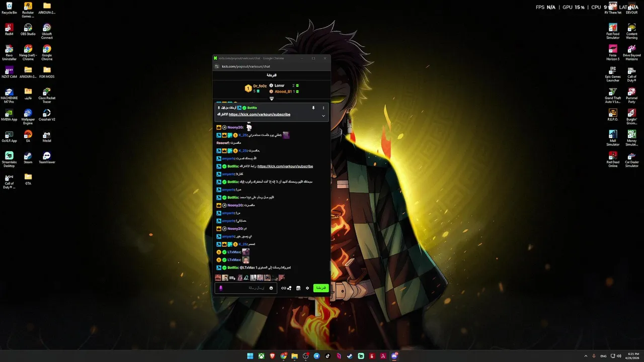644x362 pixels.
Task: Open subscribe link in BotRix chat message
Action: (x=285, y=166)
